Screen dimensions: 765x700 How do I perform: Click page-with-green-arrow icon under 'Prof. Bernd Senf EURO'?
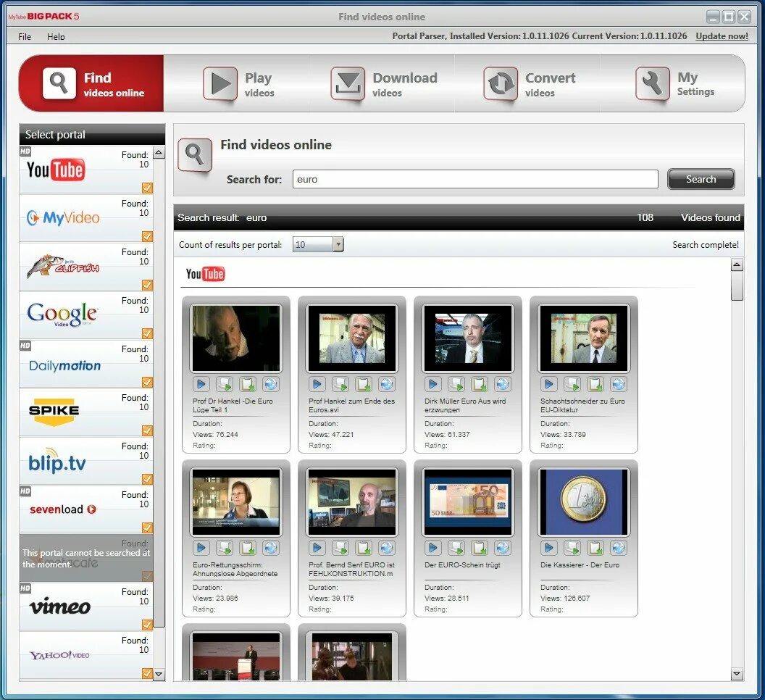pos(340,548)
